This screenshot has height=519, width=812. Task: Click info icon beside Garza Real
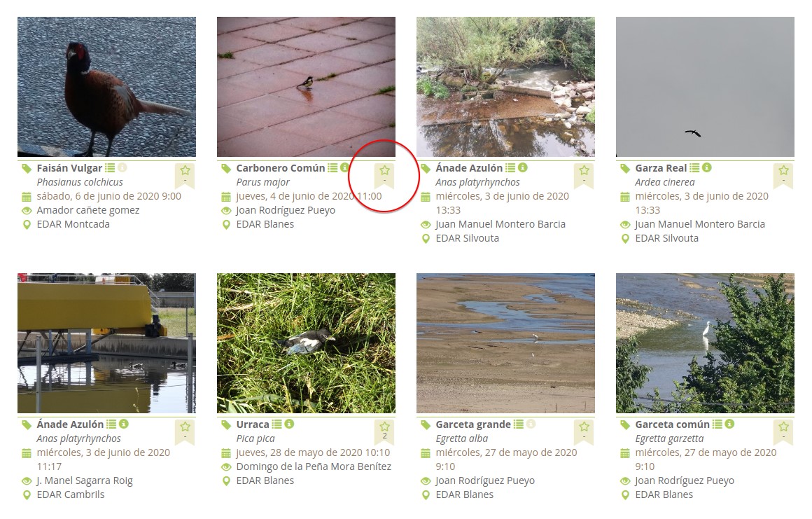point(707,168)
